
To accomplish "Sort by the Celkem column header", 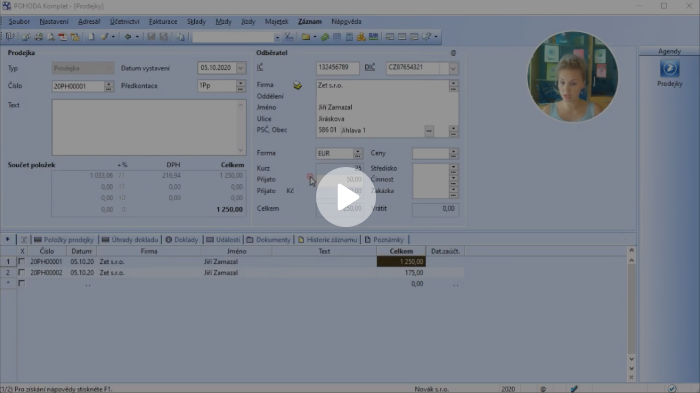I will [x=401, y=251].
